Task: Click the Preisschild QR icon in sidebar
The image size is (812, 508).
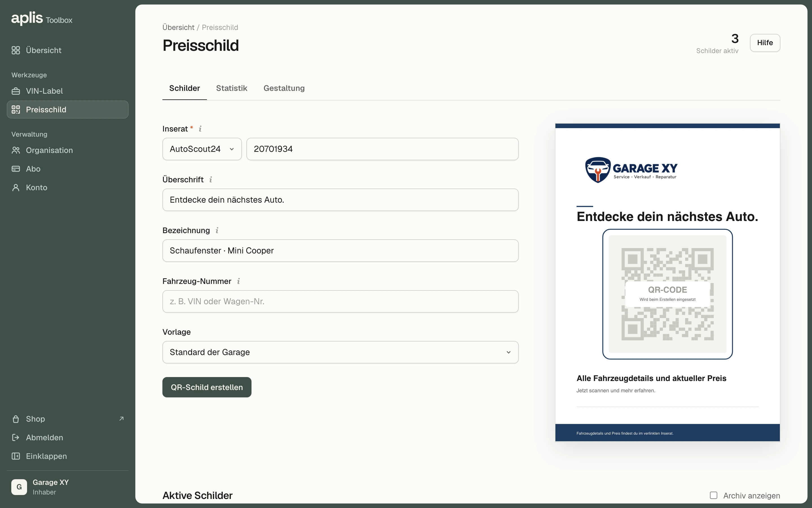Action: (x=16, y=110)
